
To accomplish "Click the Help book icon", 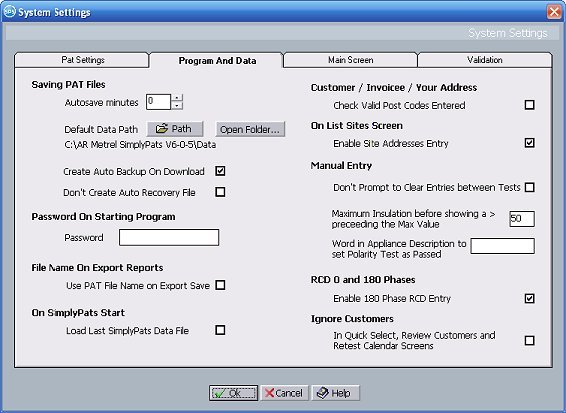I will pyautogui.click(x=322, y=393).
